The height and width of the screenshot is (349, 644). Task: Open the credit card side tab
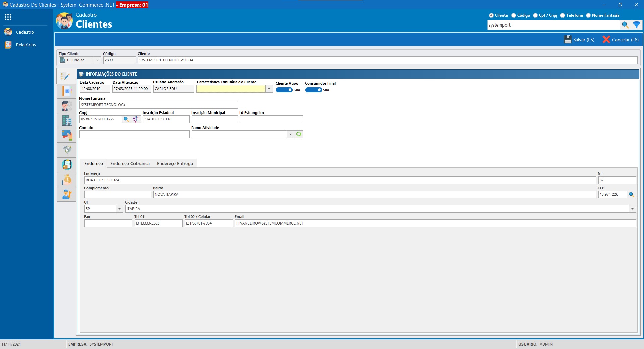click(67, 135)
